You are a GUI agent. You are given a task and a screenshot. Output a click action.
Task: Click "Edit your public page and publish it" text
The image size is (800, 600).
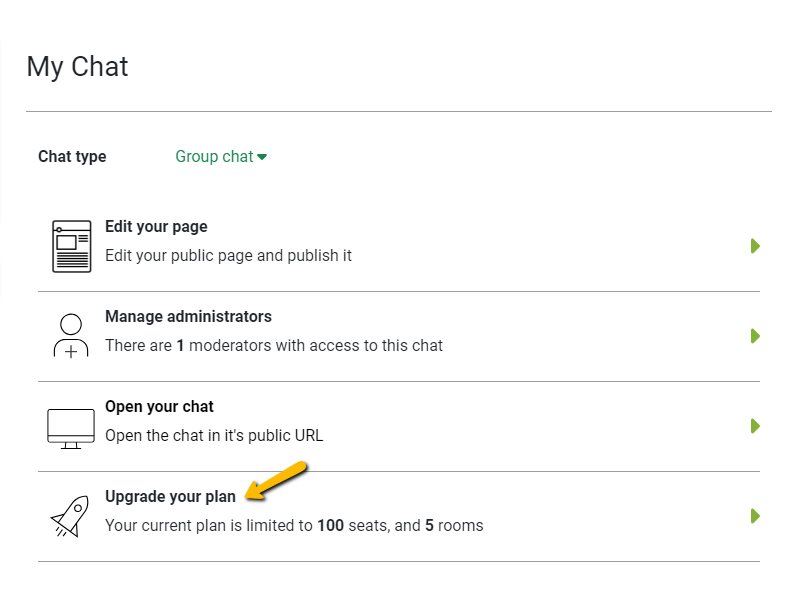click(x=228, y=256)
